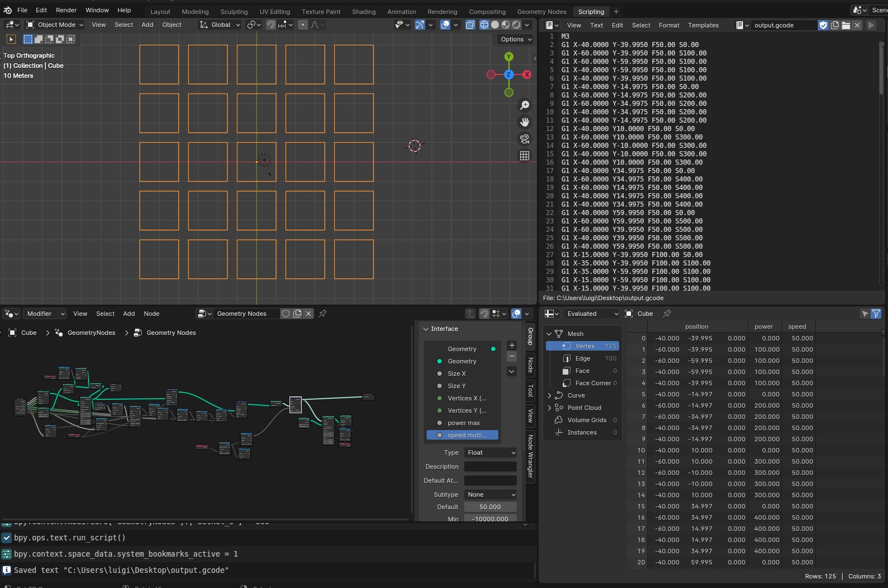Viewport: 888px width, 588px height.
Task: Toggle snapping magnet in 3D viewport
Action: point(271,25)
